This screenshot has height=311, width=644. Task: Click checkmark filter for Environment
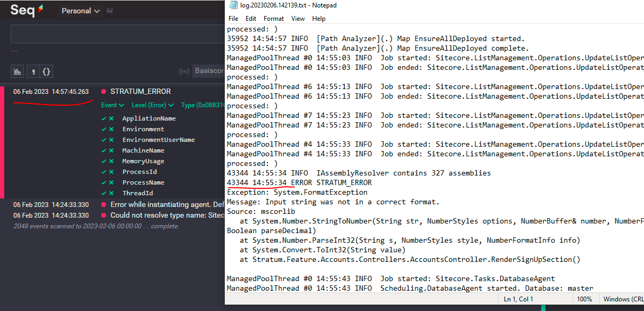(x=104, y=129)
